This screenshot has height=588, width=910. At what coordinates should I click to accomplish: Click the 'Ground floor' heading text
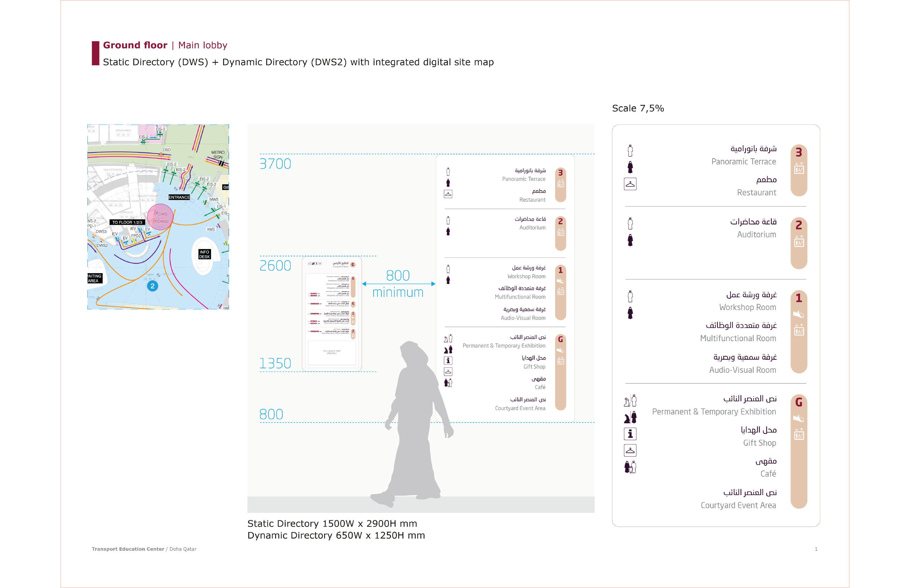[x=135, y=45]
